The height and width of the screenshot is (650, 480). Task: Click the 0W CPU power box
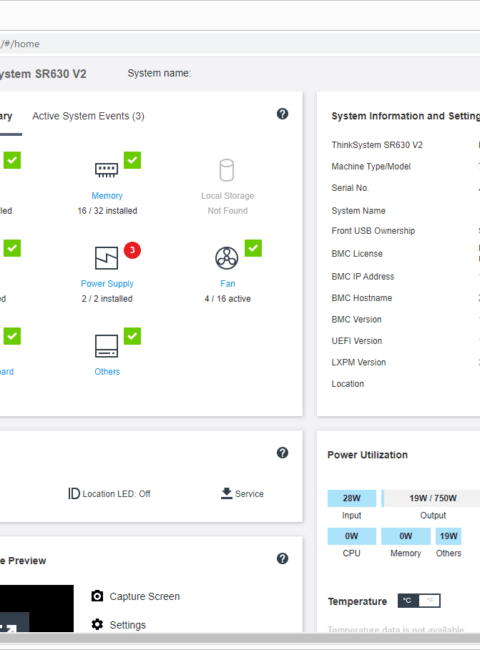[x=352, y=536]
